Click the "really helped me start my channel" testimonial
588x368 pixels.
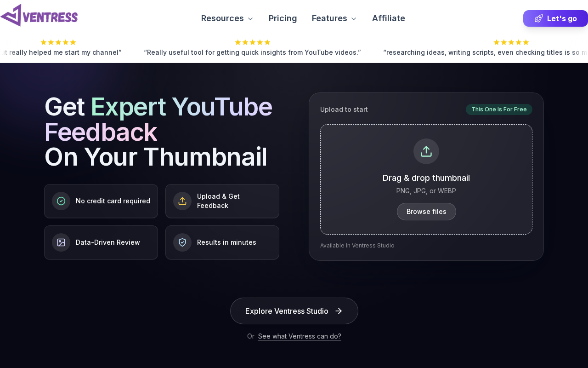click(61, 52)
